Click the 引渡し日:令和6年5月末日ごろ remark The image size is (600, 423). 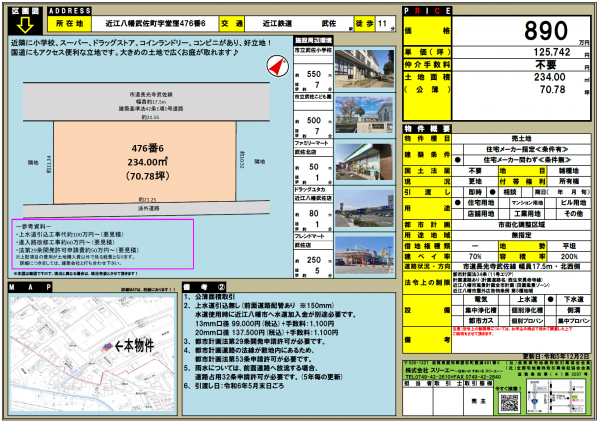point(239,386)
